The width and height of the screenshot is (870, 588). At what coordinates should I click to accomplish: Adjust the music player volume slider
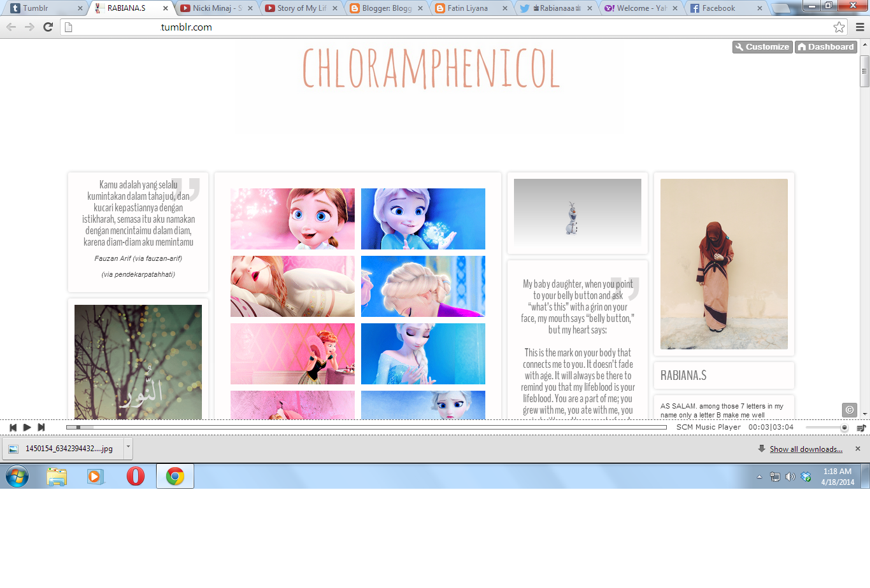pyautogui.click(x=827, y=428)
